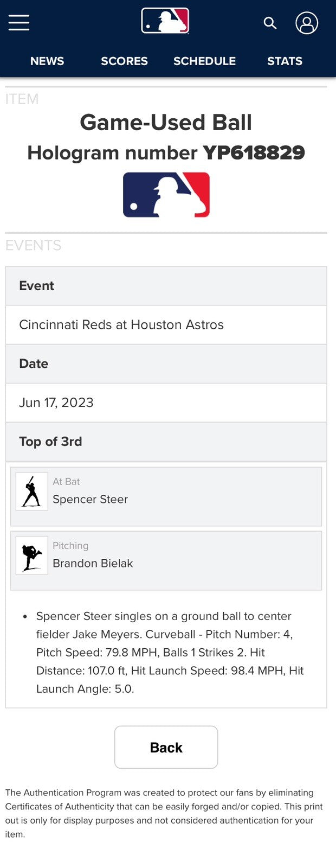This screenshot has height=868, width=336.
Task: Click the batter silhouette icon
Action: coord(31,491)
